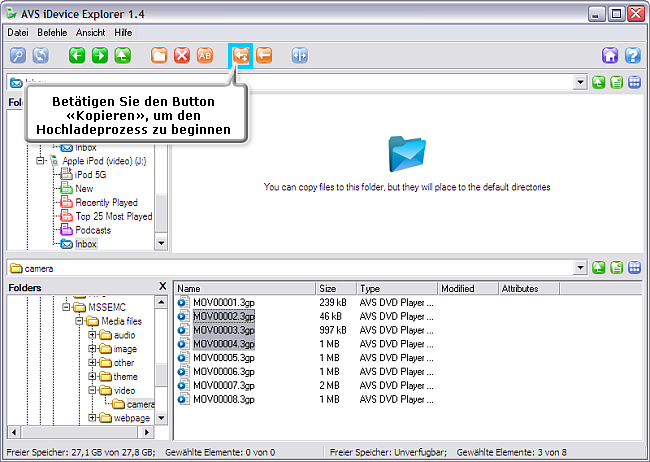The height and width of the screenshot is (462, 650).
Task: Click the lower panel green list view icon
Action: pos(616,268)
